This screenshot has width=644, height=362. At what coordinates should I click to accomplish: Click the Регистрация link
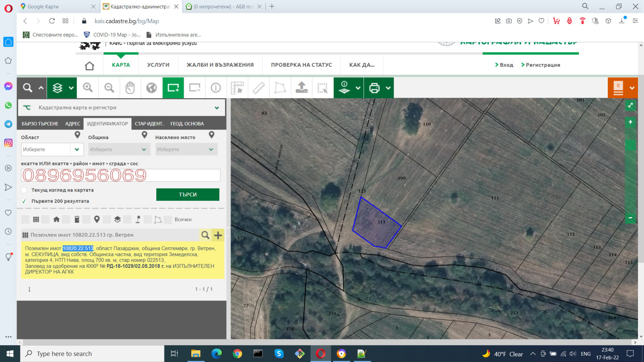541,65
